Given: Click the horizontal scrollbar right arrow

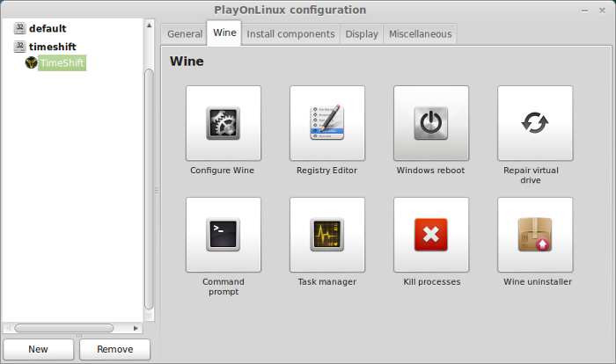Looking at the screenshot, I should click(136, 328).
